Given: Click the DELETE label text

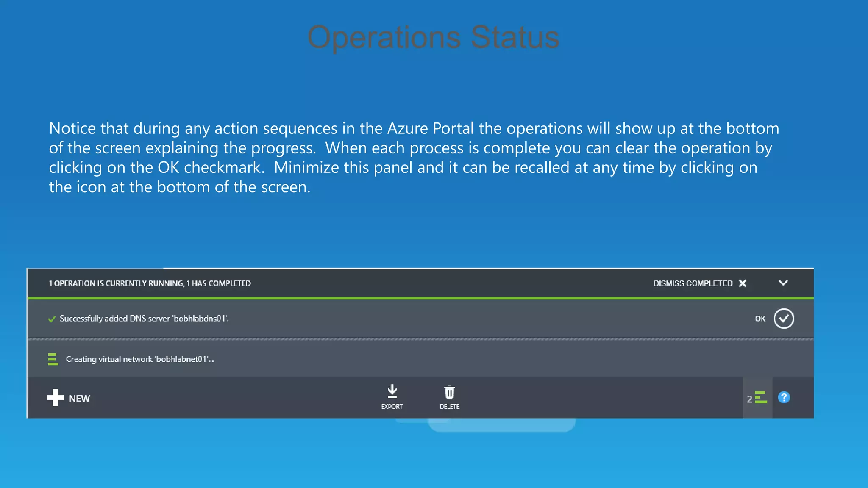Looking at the screenshot, I should [x=450, y=407].
